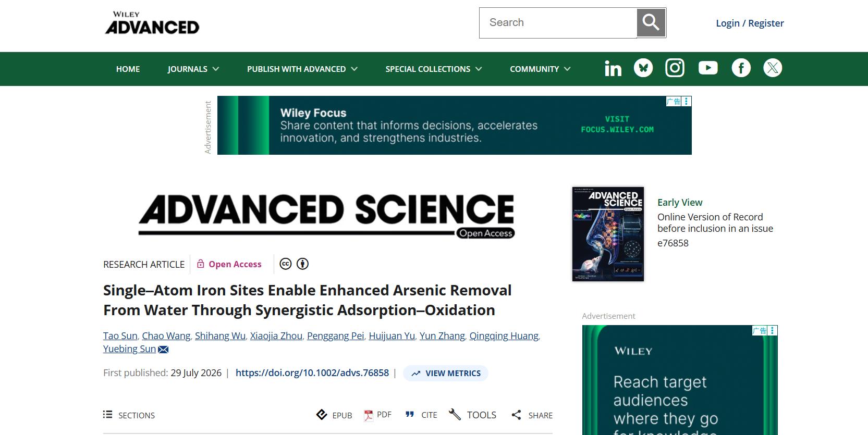Open the SHARE menu label

pyautogui.click(x=541, y=415)
